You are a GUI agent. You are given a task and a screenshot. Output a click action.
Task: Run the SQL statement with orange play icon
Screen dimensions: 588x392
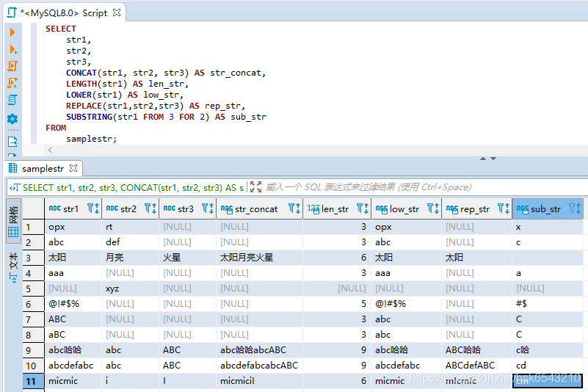12,32
